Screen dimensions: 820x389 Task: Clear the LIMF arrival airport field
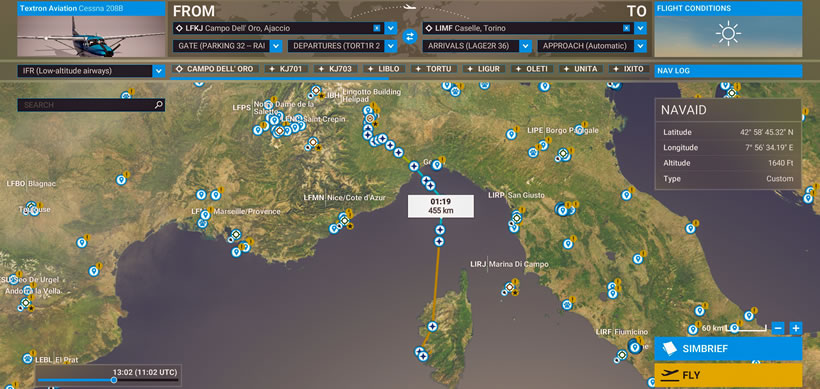pos(626,28)
